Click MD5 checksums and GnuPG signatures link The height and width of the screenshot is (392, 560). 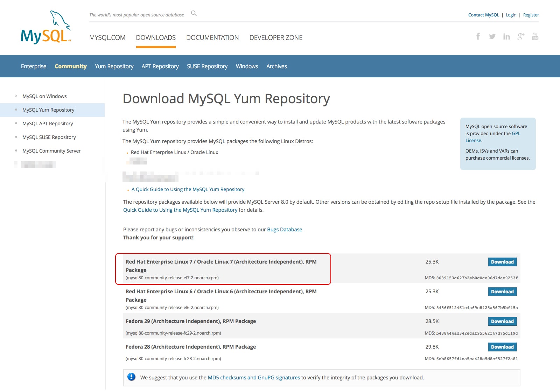[254, 378]
